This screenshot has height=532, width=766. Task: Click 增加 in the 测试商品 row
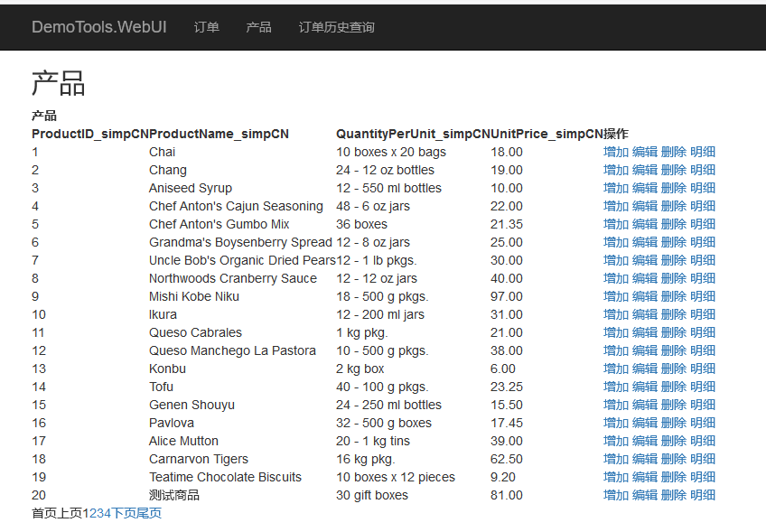point(616,495)
